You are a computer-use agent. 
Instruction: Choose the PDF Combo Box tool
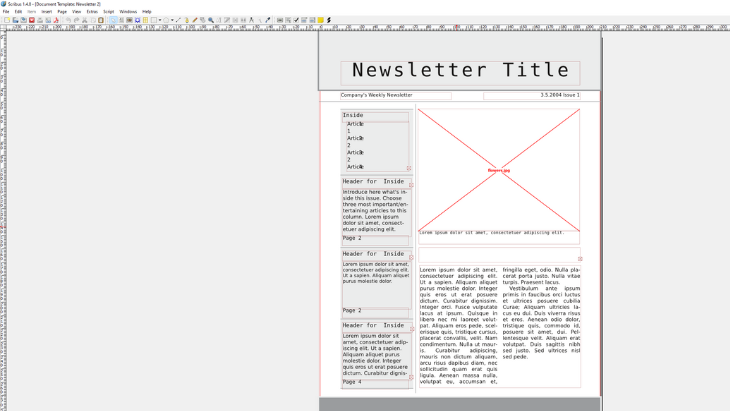point(304,20)
